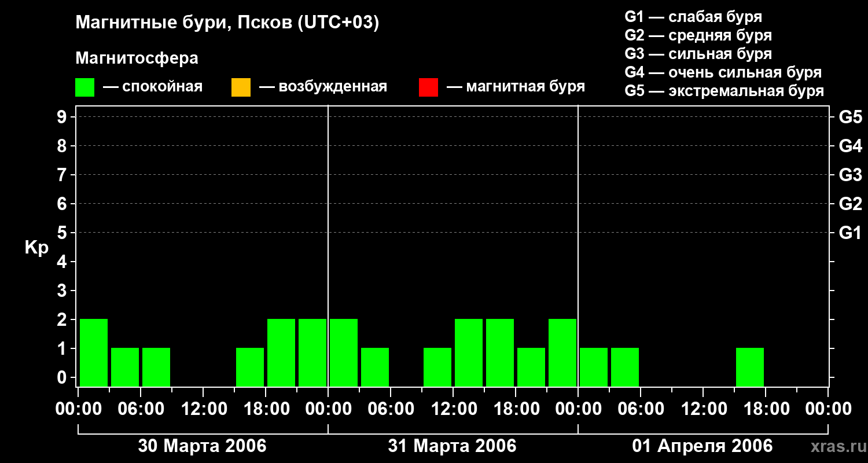
Task: Click the '31 Марта 2006' date label
Action: [452, 446]
